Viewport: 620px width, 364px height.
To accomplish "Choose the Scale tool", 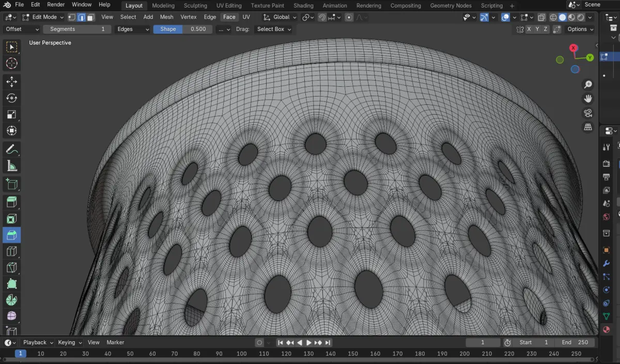I will 11,115.
